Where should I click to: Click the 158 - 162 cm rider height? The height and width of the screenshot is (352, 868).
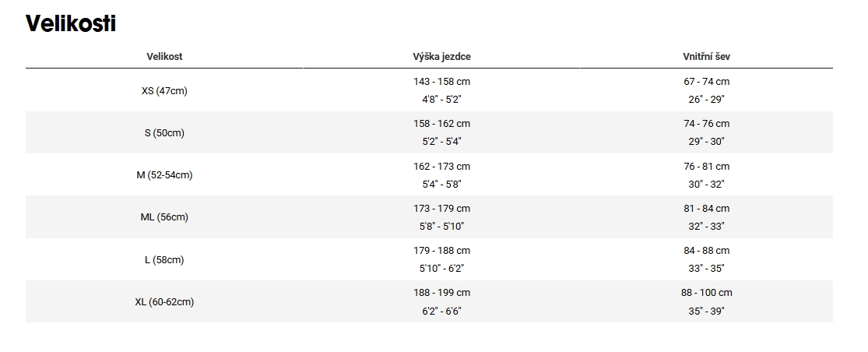tap(441, 123)
